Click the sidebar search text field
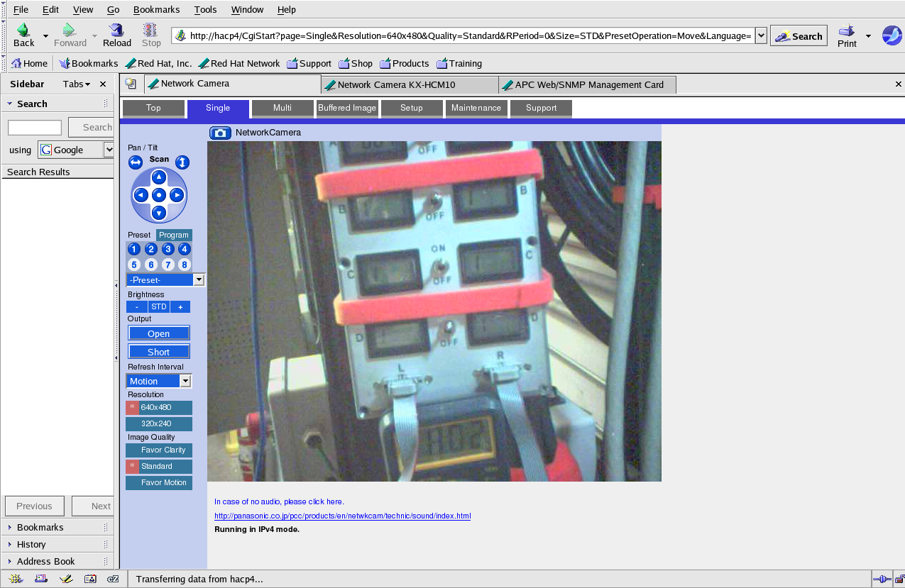The height and width of the screenshot is (588, 905). tap(35, 128)
